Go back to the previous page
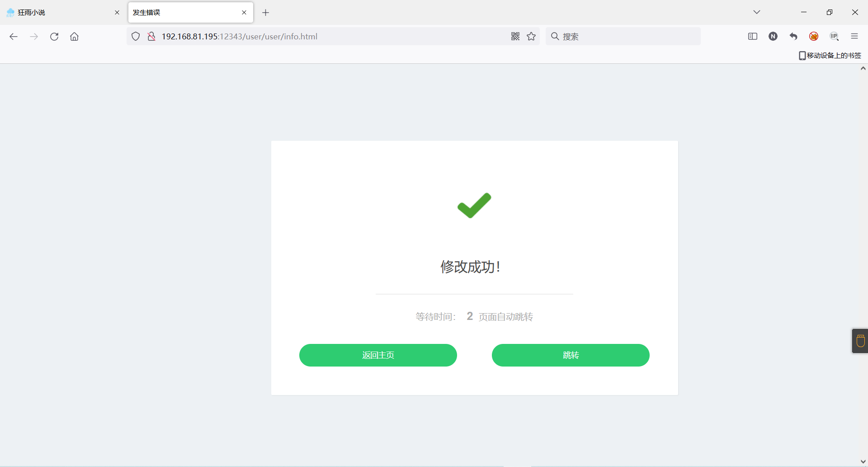Image resolution: width=868 pixels, height=467 pixels. click(14, 37)
